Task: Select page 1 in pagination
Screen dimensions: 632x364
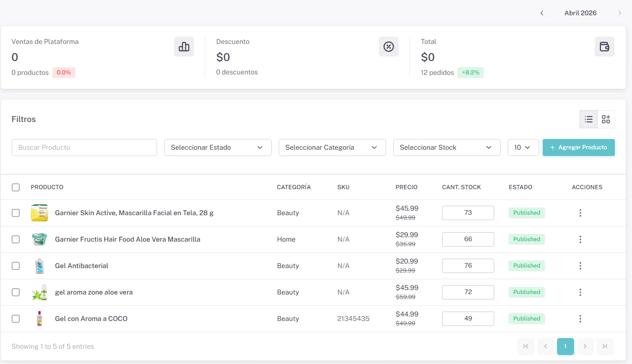Action: [566, 347]
